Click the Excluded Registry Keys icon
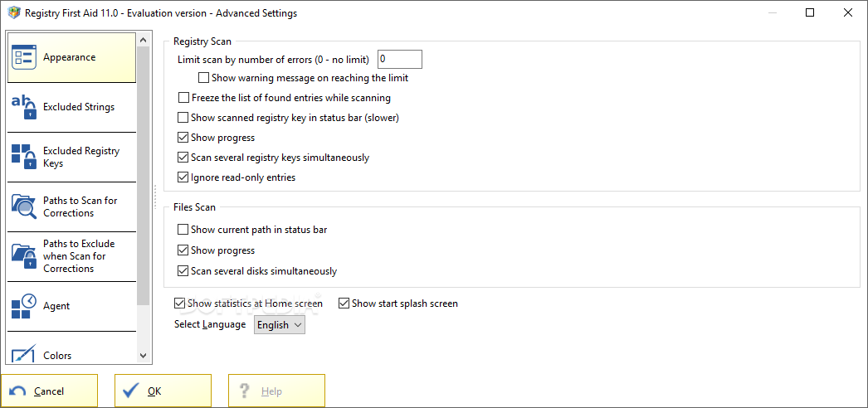The height and width of the screenshot is (408, 868). (23, 157)
